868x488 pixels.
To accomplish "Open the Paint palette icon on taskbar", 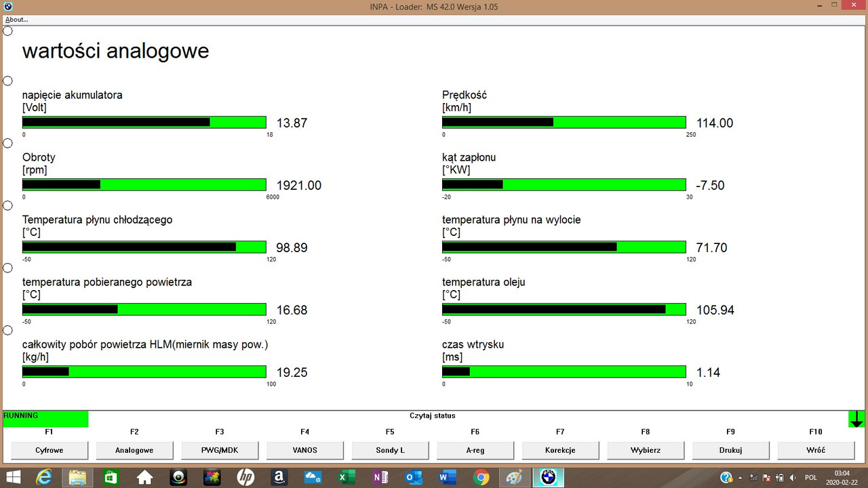I will point(515,477).
